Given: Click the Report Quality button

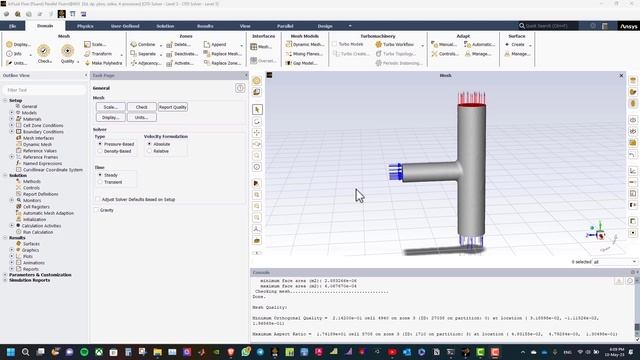Looking at the screenshot, I should (x=173, y=107).
